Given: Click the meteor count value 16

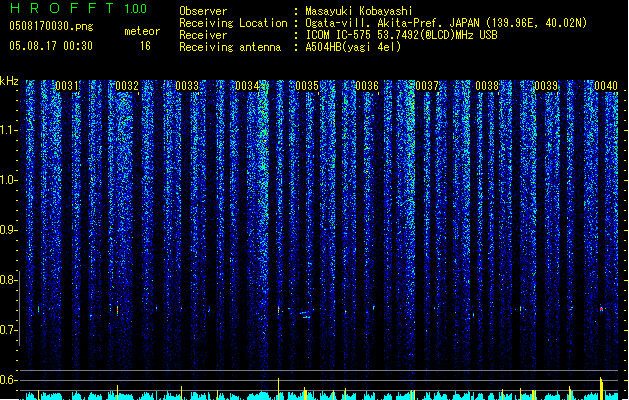Looking at the screenshot, I should [x=145, y=46].
